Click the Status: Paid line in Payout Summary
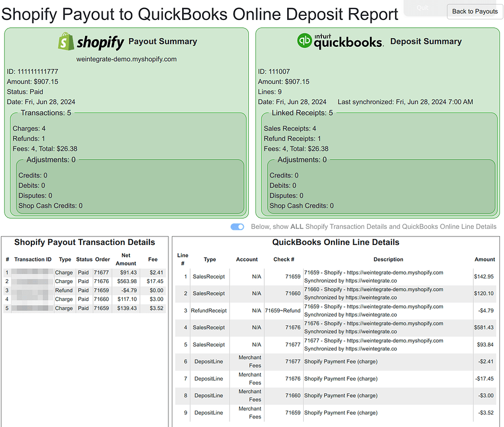The image size is (504, 427). tap(25, 92)
